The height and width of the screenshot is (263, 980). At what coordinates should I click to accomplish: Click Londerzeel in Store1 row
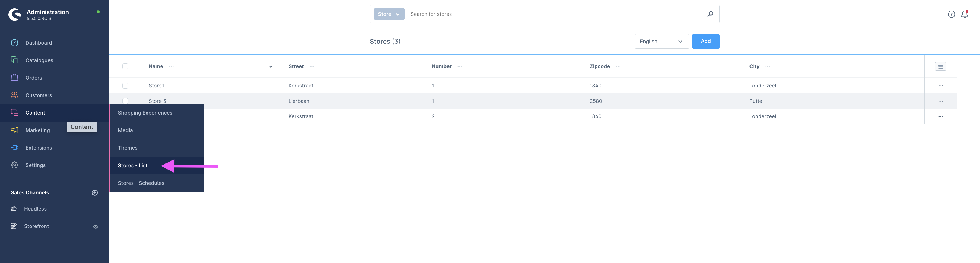[x=762, y=86]
